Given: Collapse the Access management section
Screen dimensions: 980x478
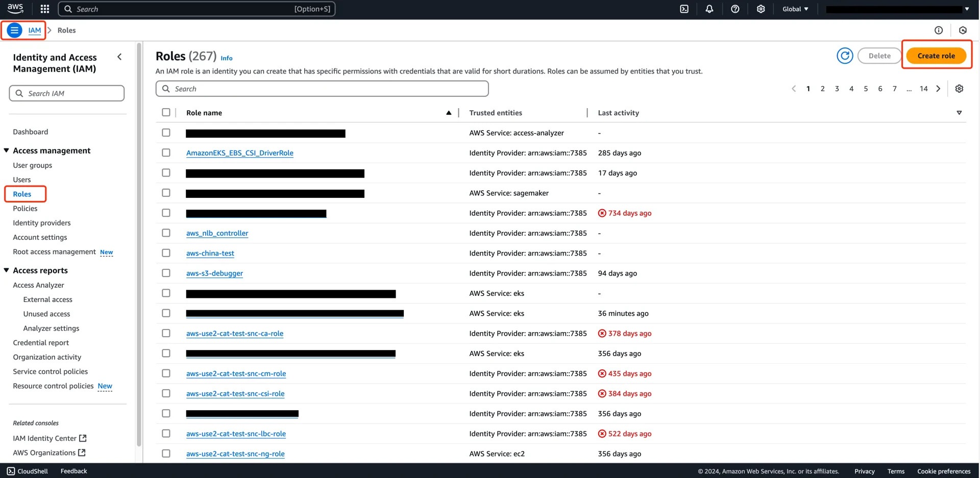Looking at the screenshot, I should click(6, 150).
